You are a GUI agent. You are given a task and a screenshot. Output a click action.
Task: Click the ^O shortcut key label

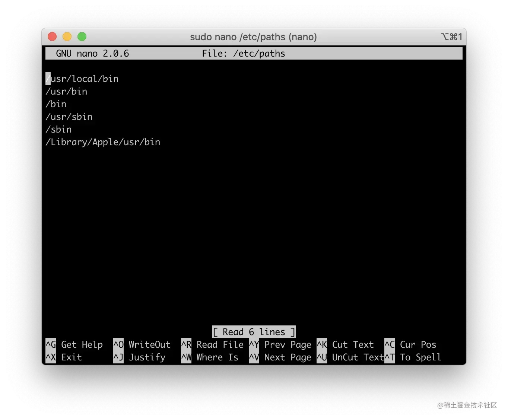tap(118, 344)
